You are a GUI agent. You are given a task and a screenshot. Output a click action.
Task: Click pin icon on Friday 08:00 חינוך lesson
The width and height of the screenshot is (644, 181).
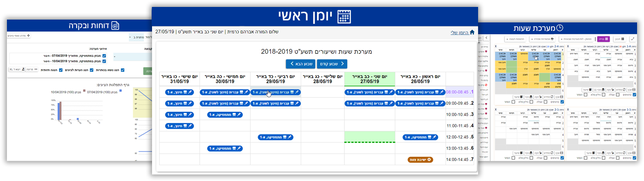point(190,92)
